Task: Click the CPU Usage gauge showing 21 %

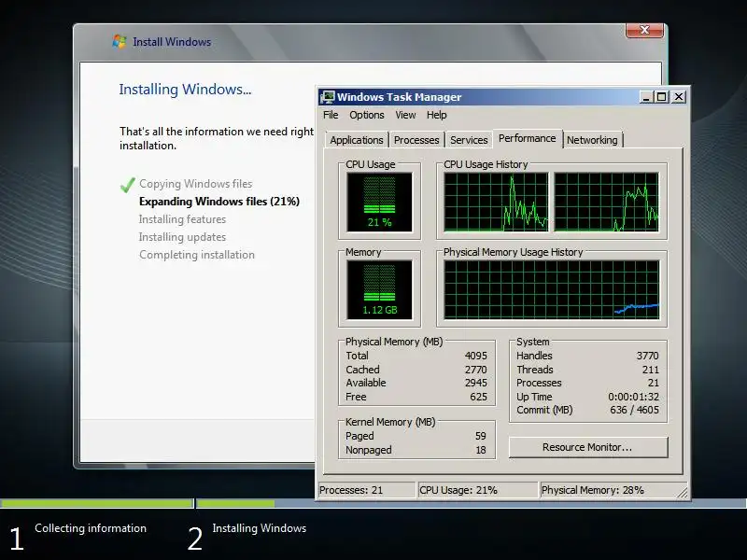Action: [x=380, y=202]
